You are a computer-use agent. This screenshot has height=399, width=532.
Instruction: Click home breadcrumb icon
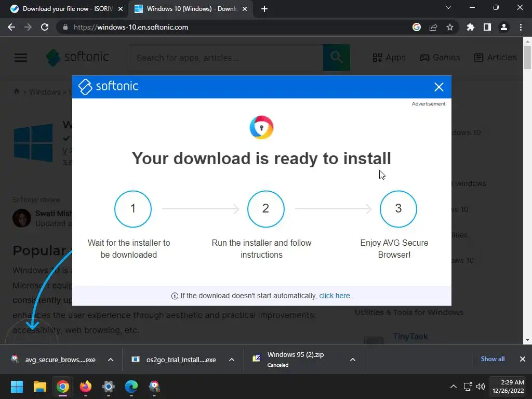pos(17,91)
